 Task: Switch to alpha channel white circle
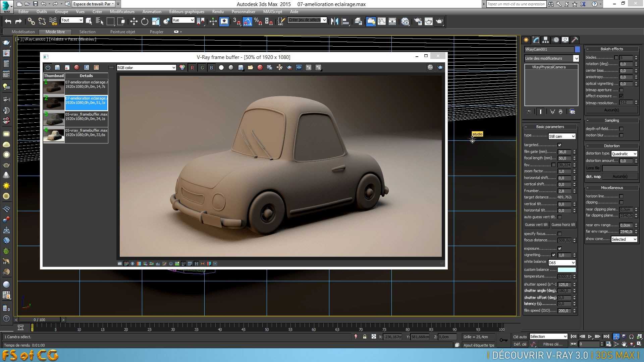[221, 68]
